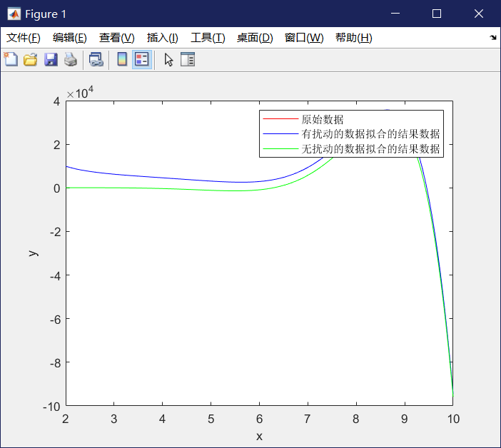The width and height of the screenshot is (501, 448).
Task: Toggle the Insert Legend toolbar button
Action: tap(142, 59)
